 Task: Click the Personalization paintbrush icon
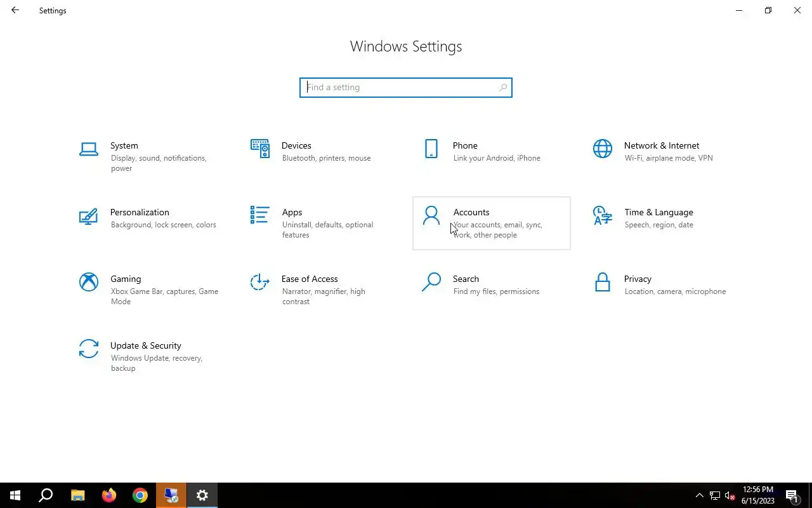pos(89,216)
